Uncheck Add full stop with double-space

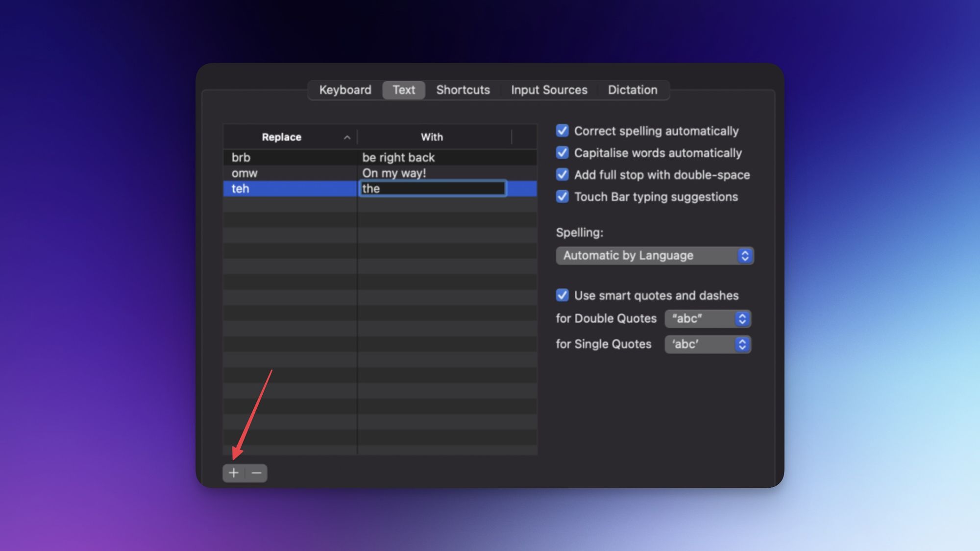coord(563,175)
